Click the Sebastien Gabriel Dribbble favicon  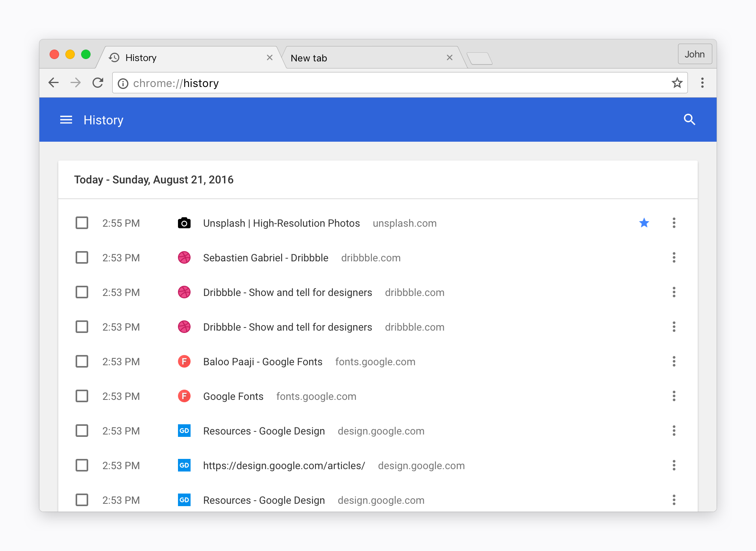click(x=184, y=257)
